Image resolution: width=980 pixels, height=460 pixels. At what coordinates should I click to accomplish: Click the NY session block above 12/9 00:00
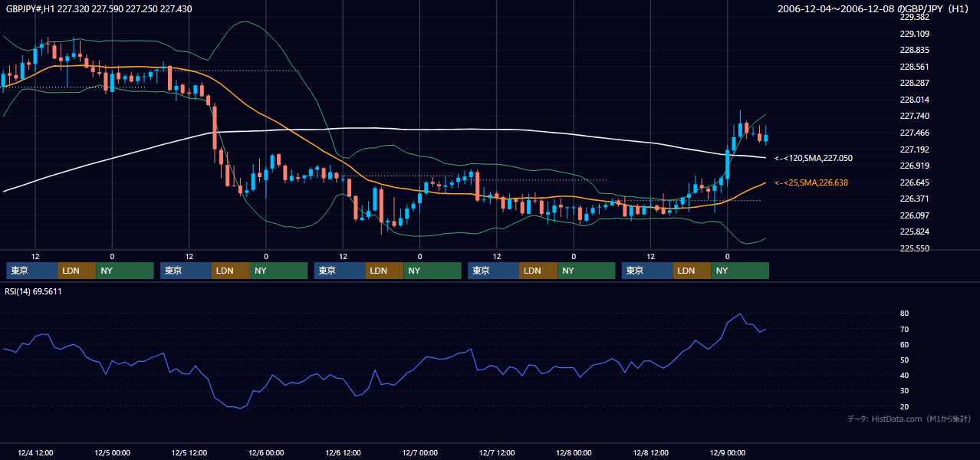pyautogui.click(x=740, y=271)
